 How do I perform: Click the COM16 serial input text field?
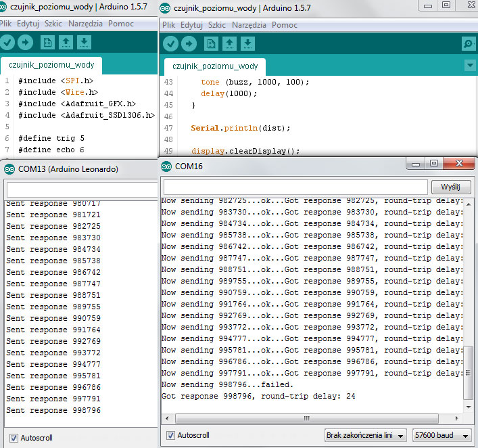click(x=295, y=187)
